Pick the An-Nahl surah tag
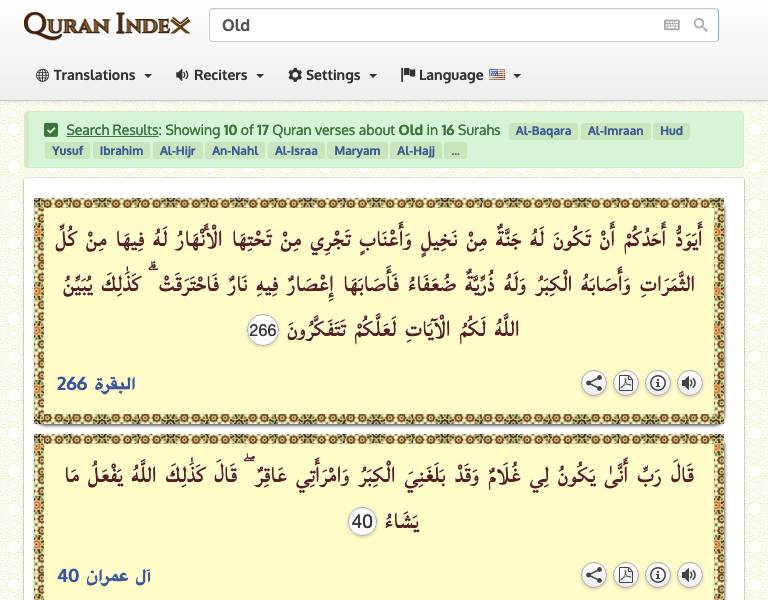 tap(235, 150)
